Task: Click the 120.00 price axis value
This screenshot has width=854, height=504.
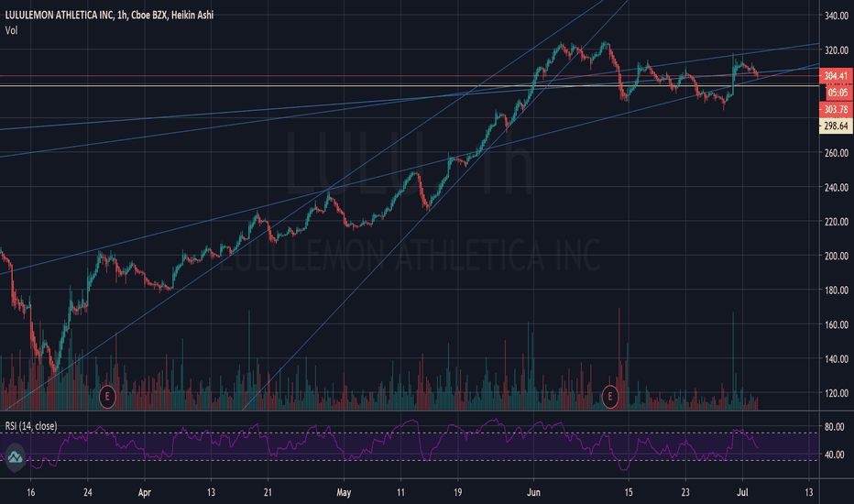Action: pos(836,393)
